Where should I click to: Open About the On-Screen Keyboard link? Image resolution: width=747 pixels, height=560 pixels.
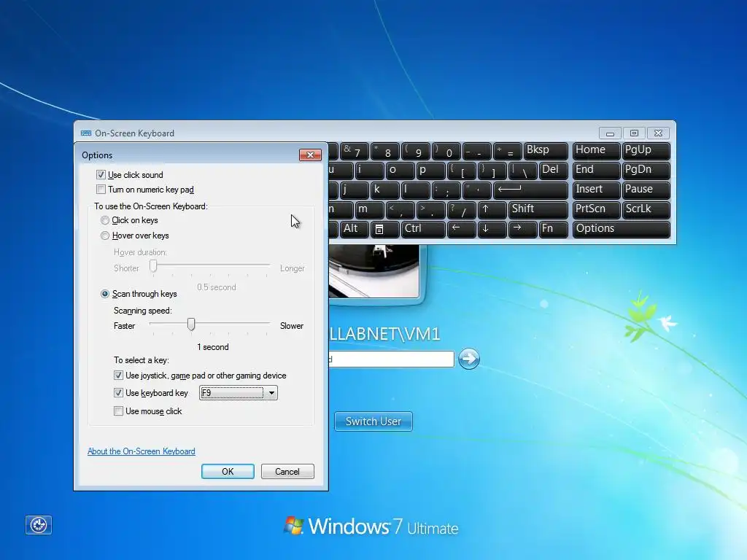pyautogui.click(x=142, y=451)
